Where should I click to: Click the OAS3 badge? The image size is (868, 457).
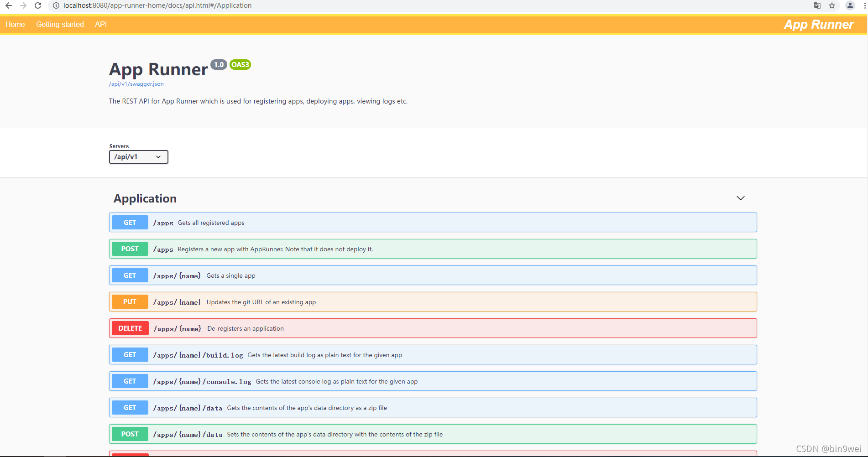(x=240, y=65)
